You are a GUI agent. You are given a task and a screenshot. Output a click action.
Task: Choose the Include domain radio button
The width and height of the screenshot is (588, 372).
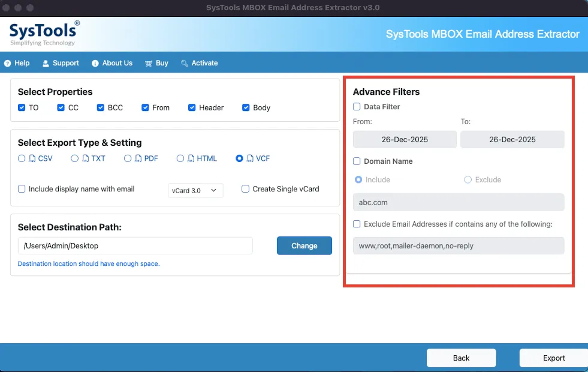tap(358, 180)
